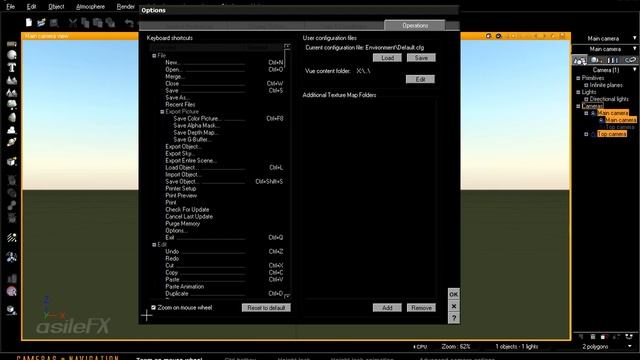The image size is (640, 360).
Task: Cancel Options dialog with X button
Action: 454,306
